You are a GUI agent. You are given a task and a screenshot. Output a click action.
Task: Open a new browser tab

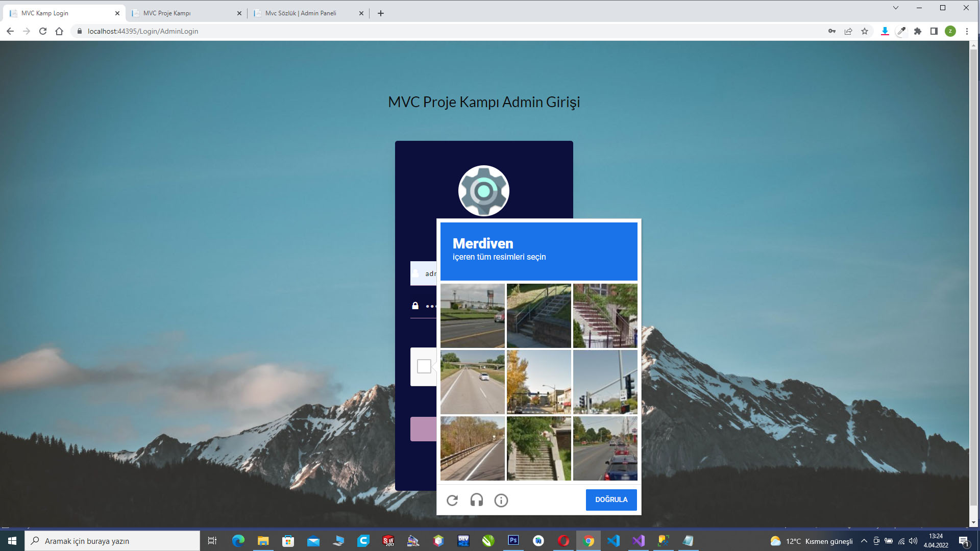(381, 13)
